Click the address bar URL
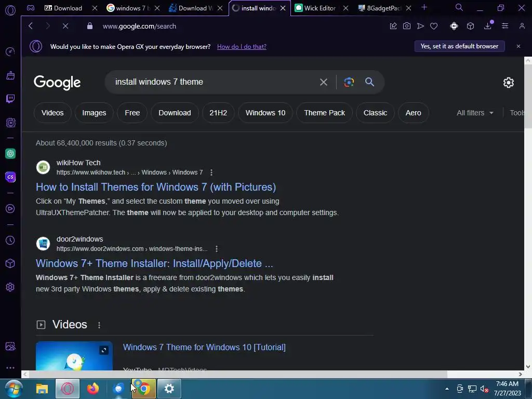 139,26
